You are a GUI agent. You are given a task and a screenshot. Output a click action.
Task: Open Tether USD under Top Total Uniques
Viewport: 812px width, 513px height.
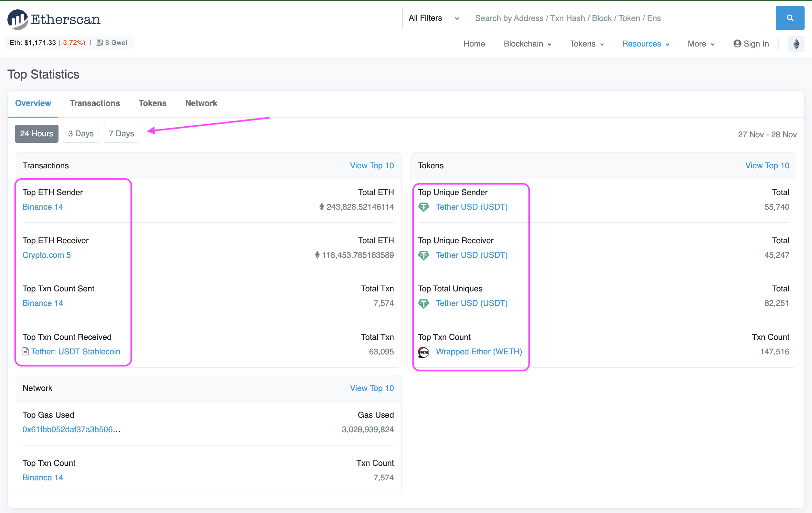pyautogui.click(x=471, y=303)
